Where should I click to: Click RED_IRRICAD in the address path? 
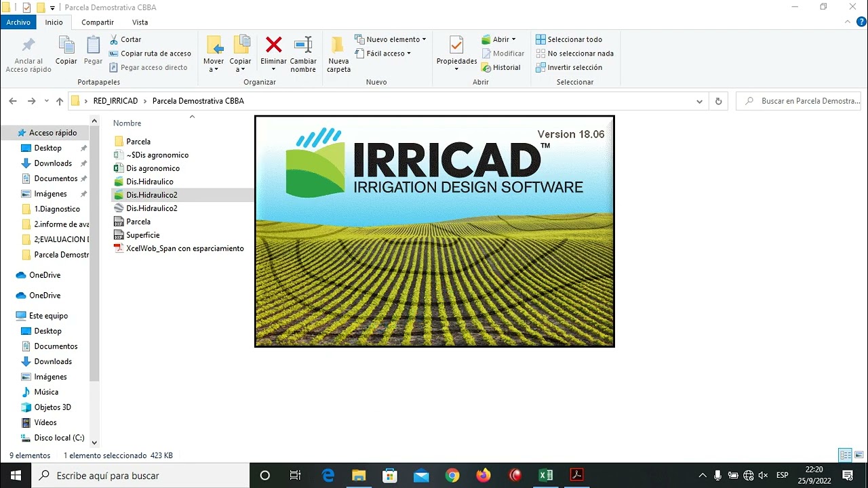click(115, 101)
